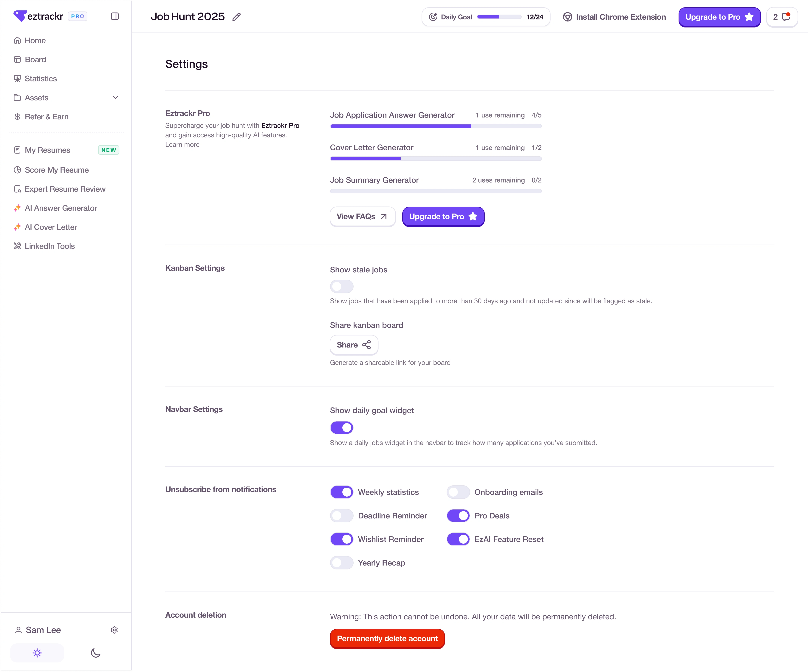The height and width of the screenshot is (672, 808).
Task: Expand the Assets menu chevron
Action: pyautogui.click(x=115, y=97)
